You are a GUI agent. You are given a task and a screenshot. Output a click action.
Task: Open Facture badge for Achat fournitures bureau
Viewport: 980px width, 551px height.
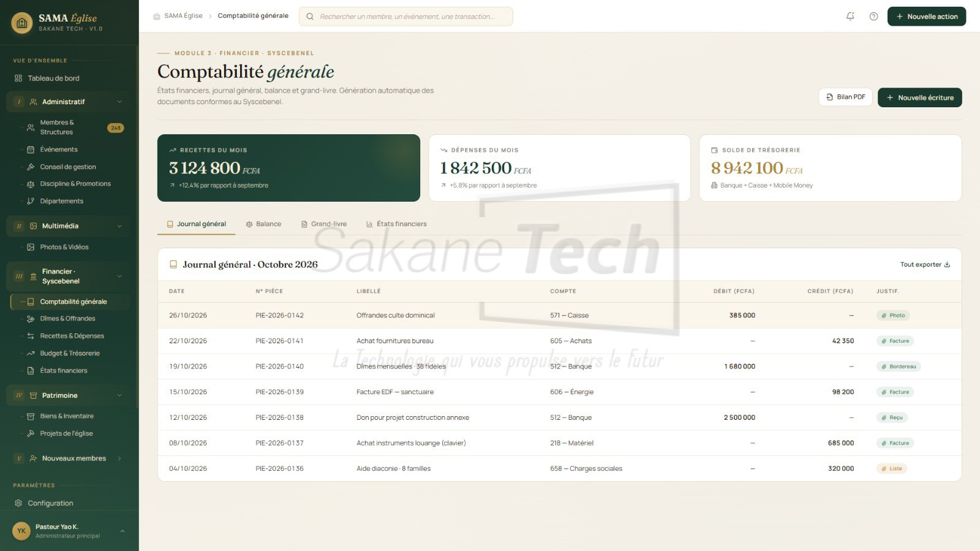point(895,341)
